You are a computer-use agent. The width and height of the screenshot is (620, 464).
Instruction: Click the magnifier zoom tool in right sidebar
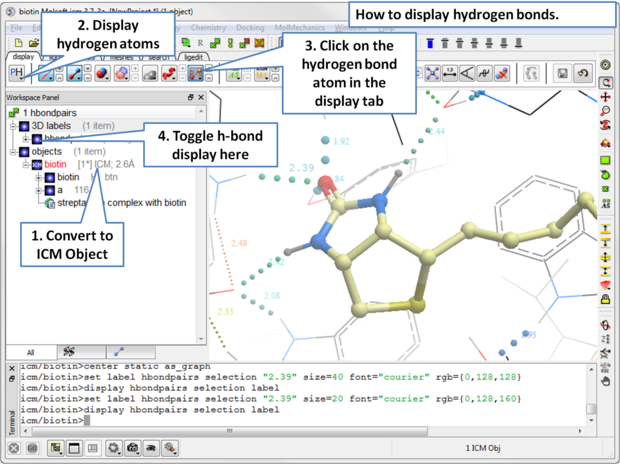coord(605,111)
